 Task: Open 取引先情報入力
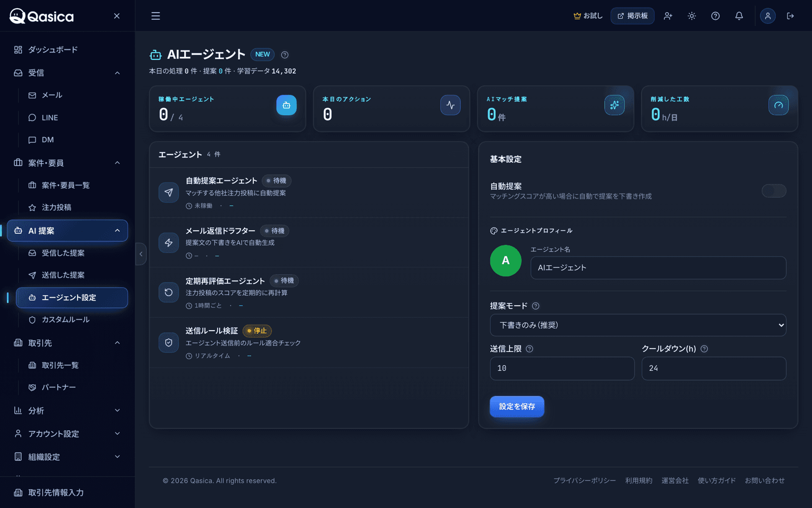click(x=67, y=492)
